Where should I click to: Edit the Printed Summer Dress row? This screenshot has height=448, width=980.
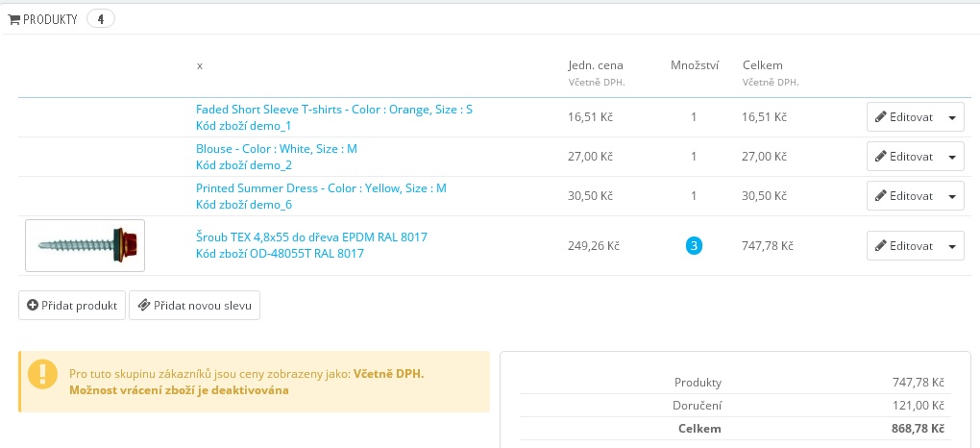pos(903,196)
